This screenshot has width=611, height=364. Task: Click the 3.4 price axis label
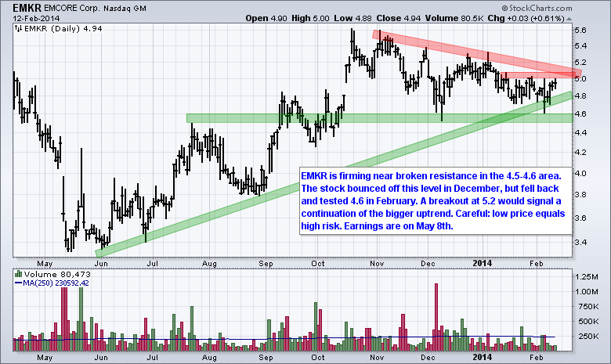click(580, 242)
